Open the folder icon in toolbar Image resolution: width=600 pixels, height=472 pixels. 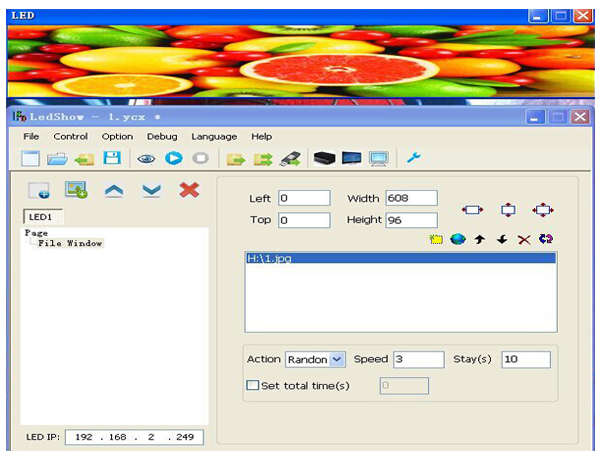point(57,158)
